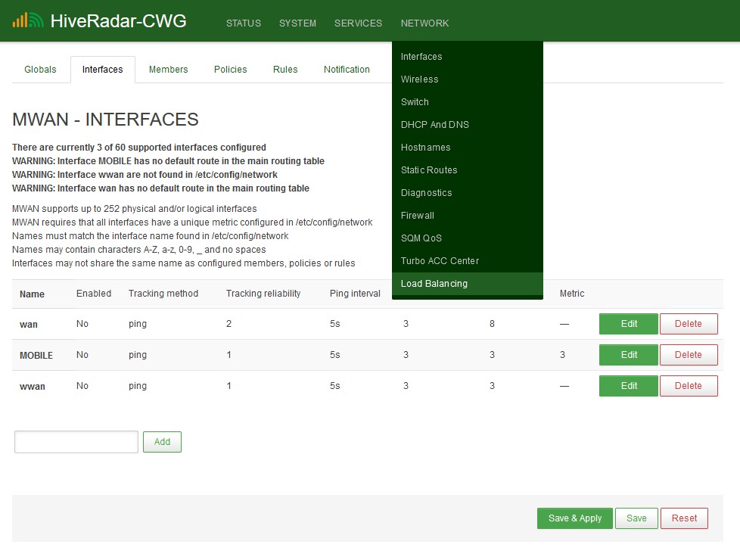Select Wireless from the Network menu
The image size is (740, 560).
click(419, 79)
